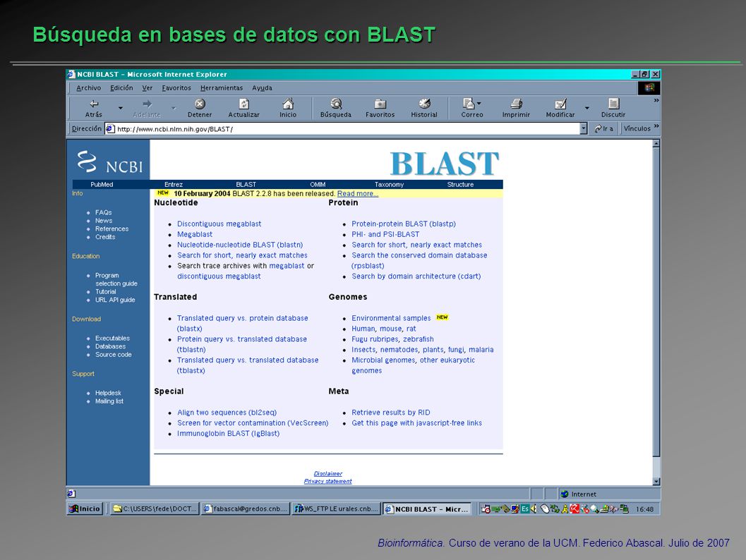
Task: Open Nucleotide-nucleotide BLAST (blastn)
Action: point(240,245)
